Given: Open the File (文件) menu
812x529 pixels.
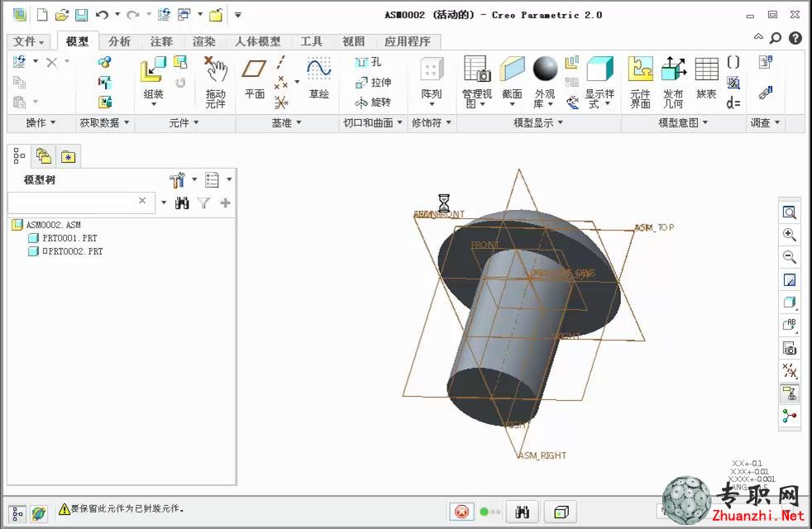Looking at the screenshot, I should coord(28,41).
